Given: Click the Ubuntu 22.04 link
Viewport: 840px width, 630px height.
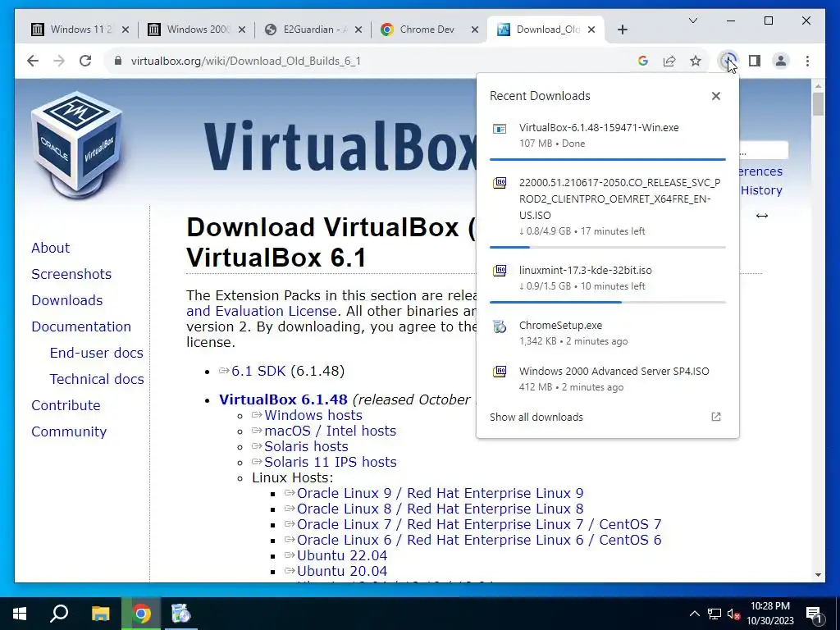Looking at the screenshot, I should pyautogui.click(x=342, y=555).
